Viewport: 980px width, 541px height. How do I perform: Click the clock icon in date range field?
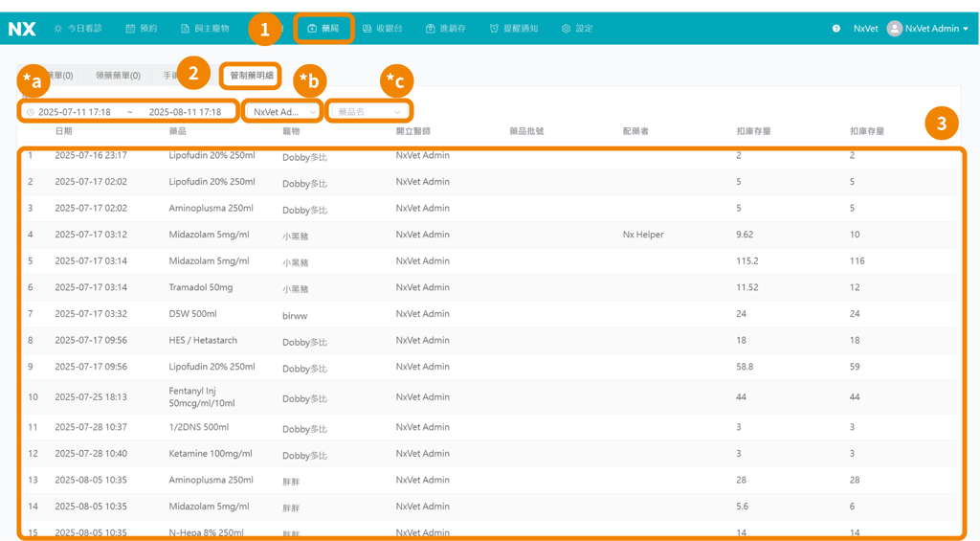click(x=30, y=112)
